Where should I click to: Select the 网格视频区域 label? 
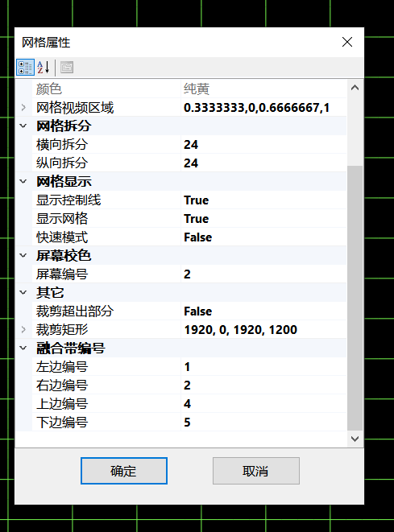75,108
